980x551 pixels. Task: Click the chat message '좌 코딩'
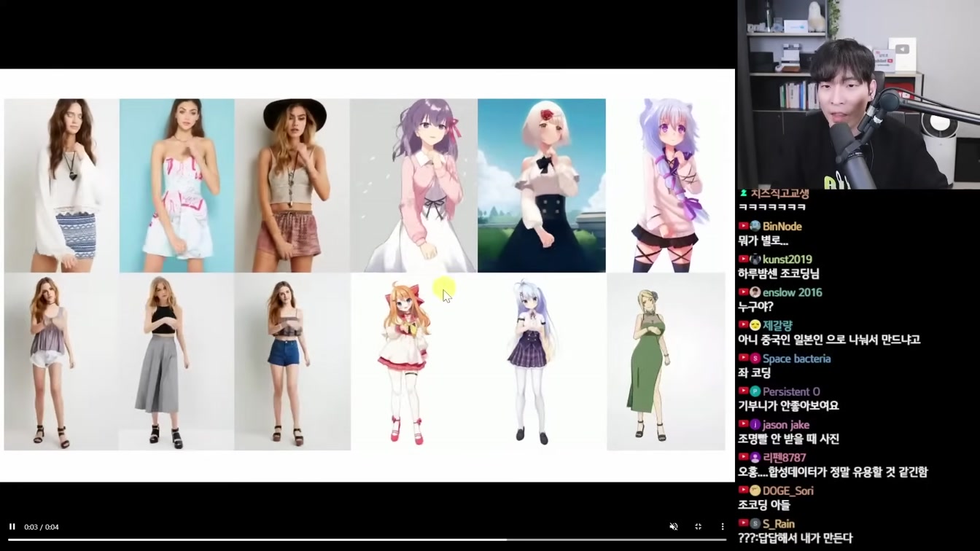pyautogui.click(x=755, y=373)
